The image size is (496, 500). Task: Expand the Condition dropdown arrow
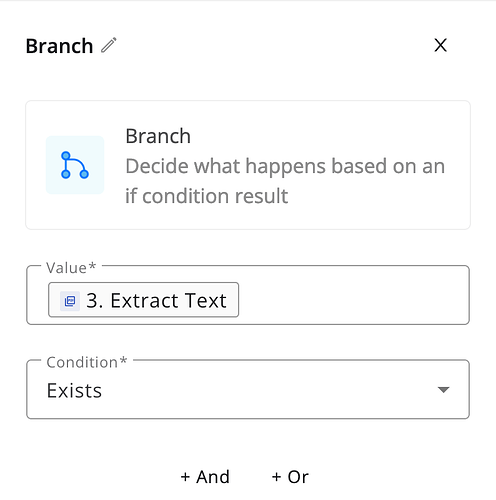click(x=443, y=389)
